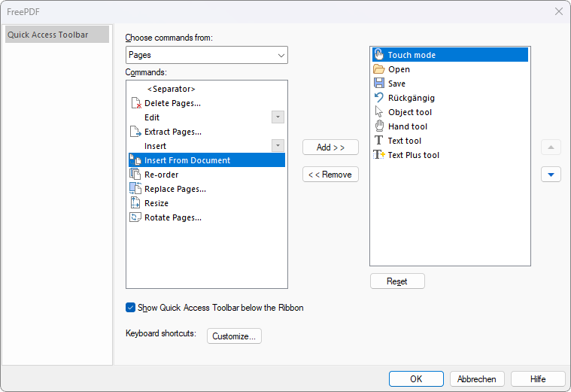Viewport: 571px width, 392px height.
Task: Select Quick Access Toolbar in sidebar
Action: [57, 35]
